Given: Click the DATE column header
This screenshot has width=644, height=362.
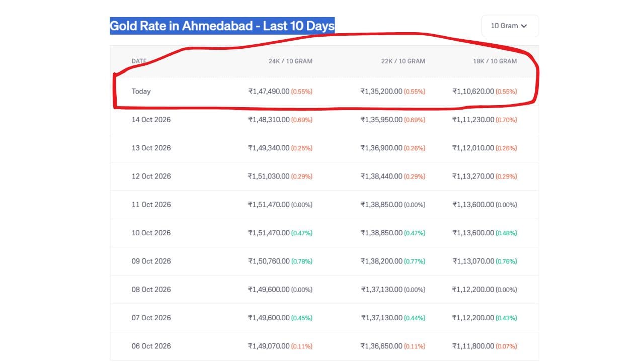Looking at the screenshot, I should point(139,61).
